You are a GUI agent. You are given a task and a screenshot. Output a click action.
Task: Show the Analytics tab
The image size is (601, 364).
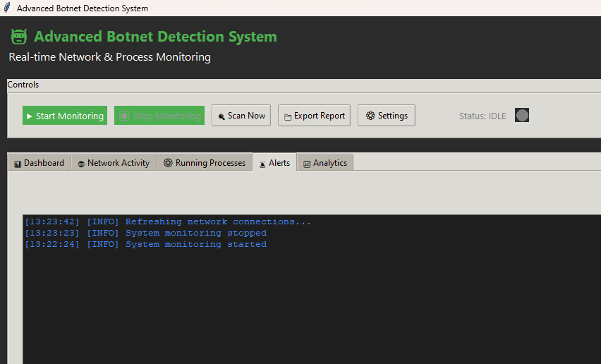[325, 163]
